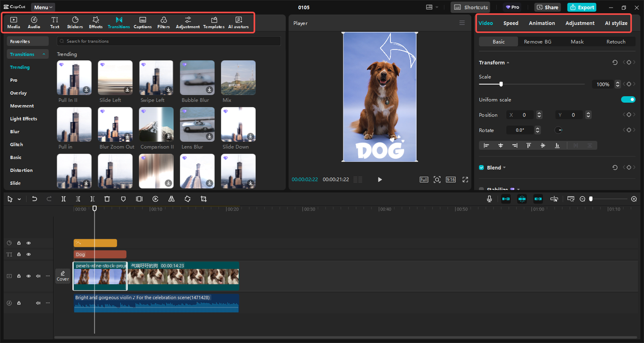Click the Delete trash icon in timeline toolbar

click(x=107, y=199)
